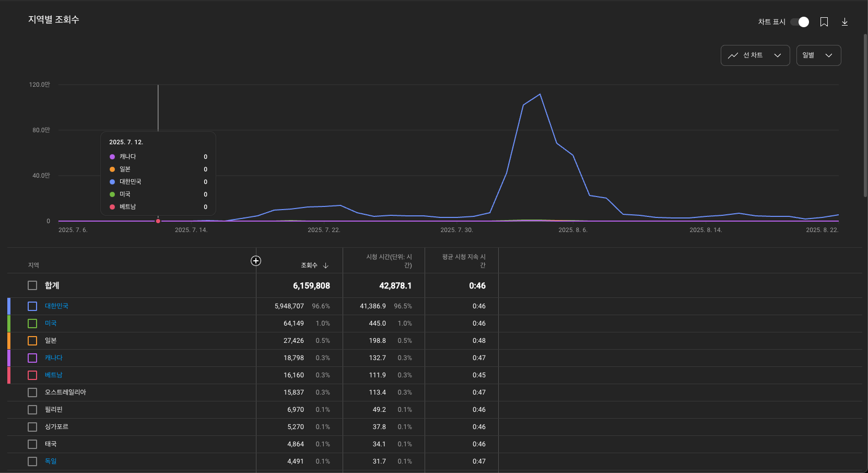Sort by the 시청 시간 column header
This screenshot has width=868, height=473.
tap(389, 261)
